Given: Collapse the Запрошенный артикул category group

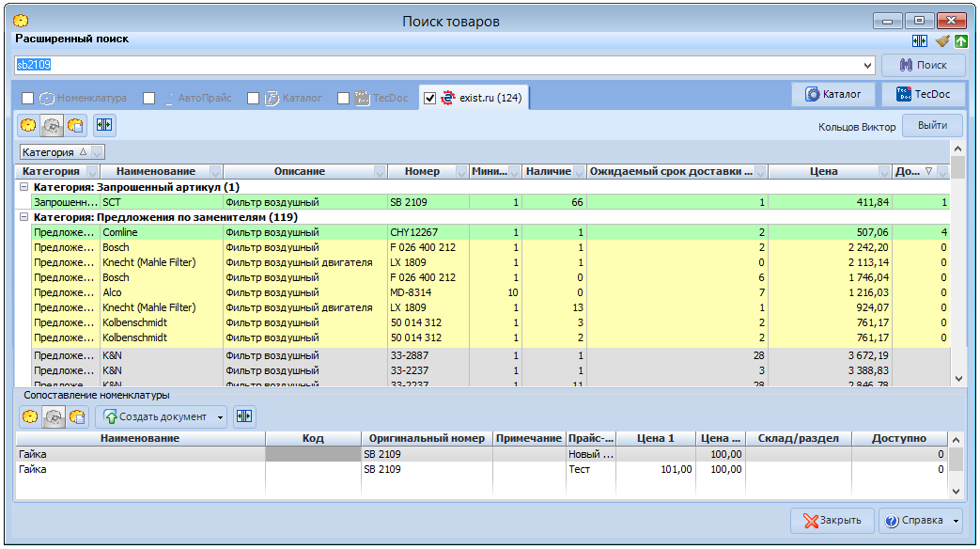Looking at the screenshot, I should [x=23, y=187].
